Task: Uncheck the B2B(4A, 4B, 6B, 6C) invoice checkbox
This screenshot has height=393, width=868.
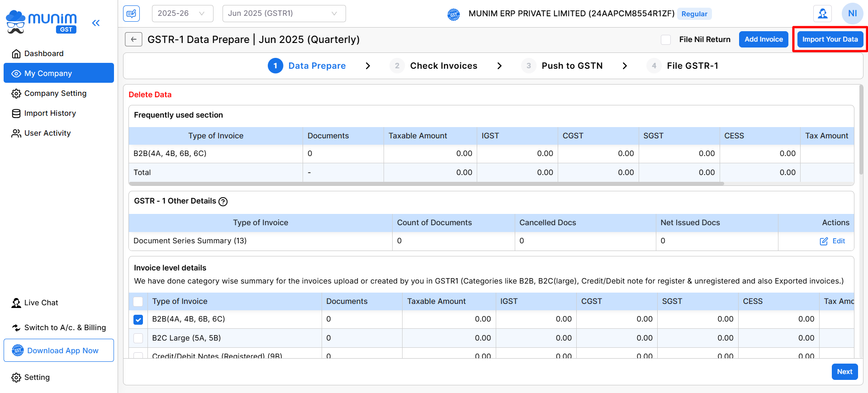Action: [138, 320]
